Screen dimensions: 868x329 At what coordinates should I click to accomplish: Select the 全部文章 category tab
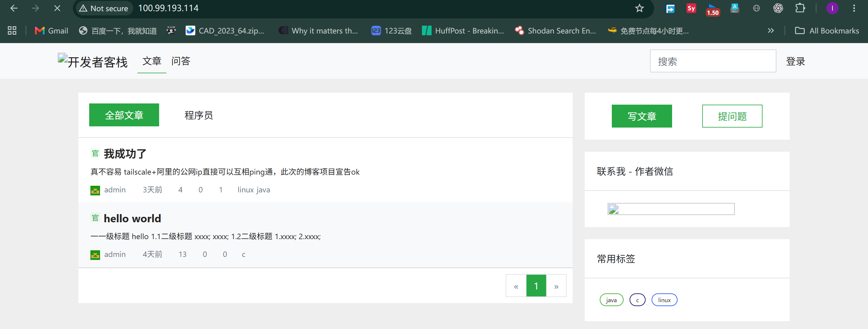(124, 115)
